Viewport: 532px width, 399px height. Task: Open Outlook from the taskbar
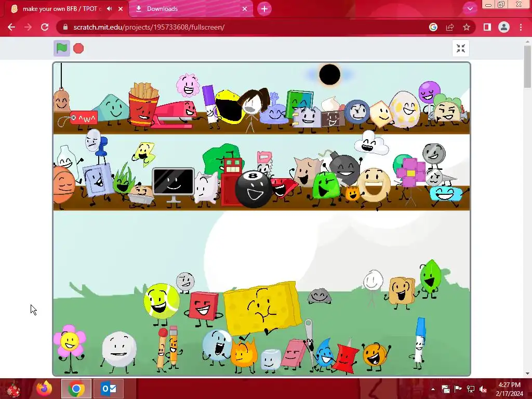[x=109, y=389]
